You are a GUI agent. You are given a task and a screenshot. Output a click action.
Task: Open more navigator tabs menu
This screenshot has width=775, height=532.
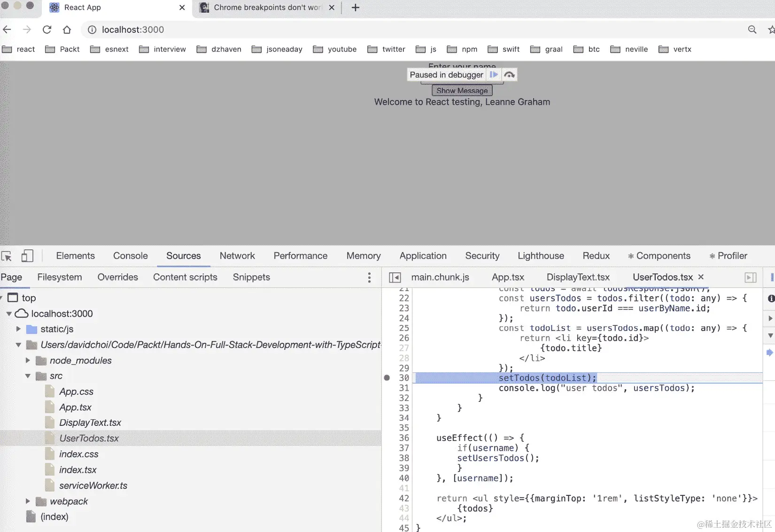point(369,278)
